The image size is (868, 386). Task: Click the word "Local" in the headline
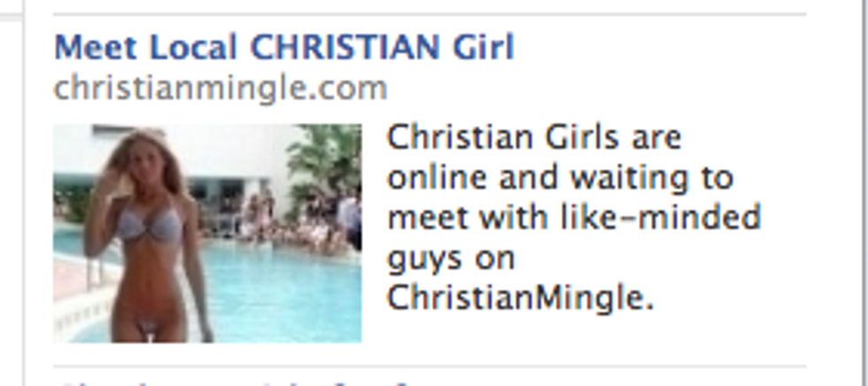(193, 47)
